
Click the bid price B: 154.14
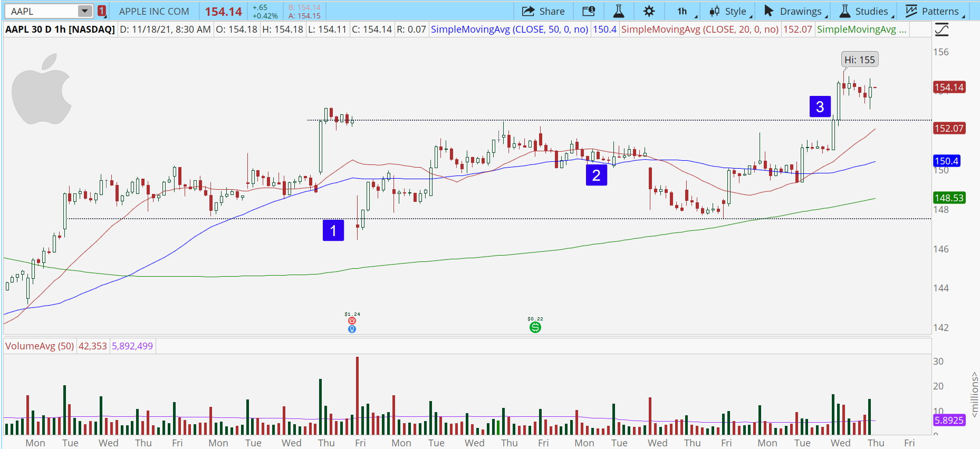[x=304, y=7]
